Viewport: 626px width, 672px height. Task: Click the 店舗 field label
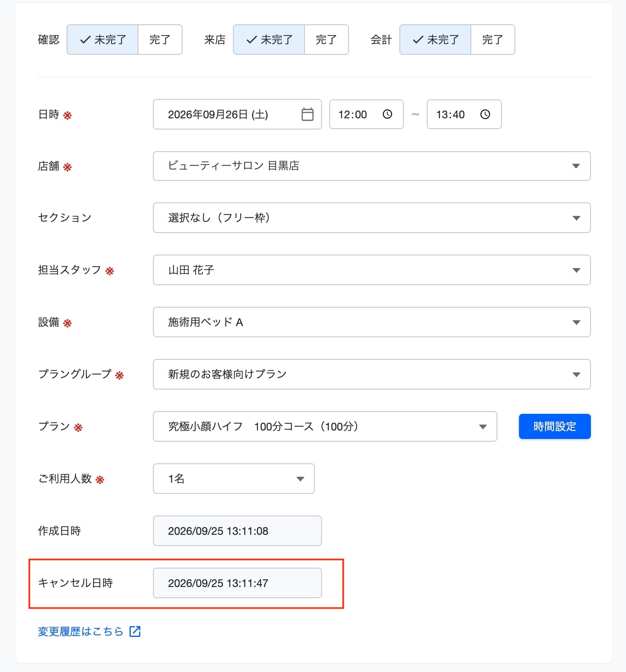tap(49, 166)
